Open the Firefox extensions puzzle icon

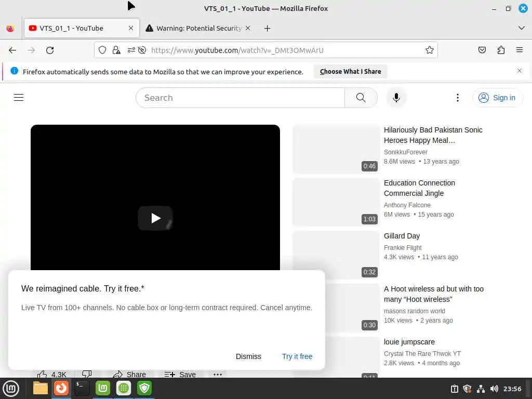pyautogui.click(x=501, y=50)
